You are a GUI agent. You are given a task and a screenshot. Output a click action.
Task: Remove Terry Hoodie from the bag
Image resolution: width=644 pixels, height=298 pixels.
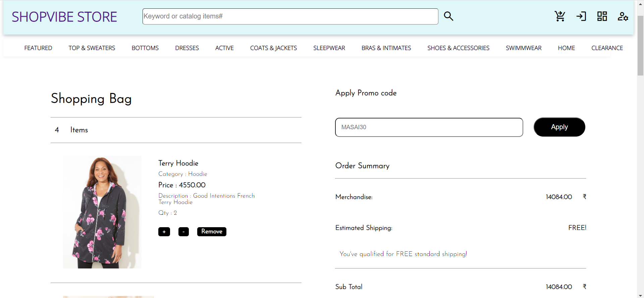tap(212, 232)
